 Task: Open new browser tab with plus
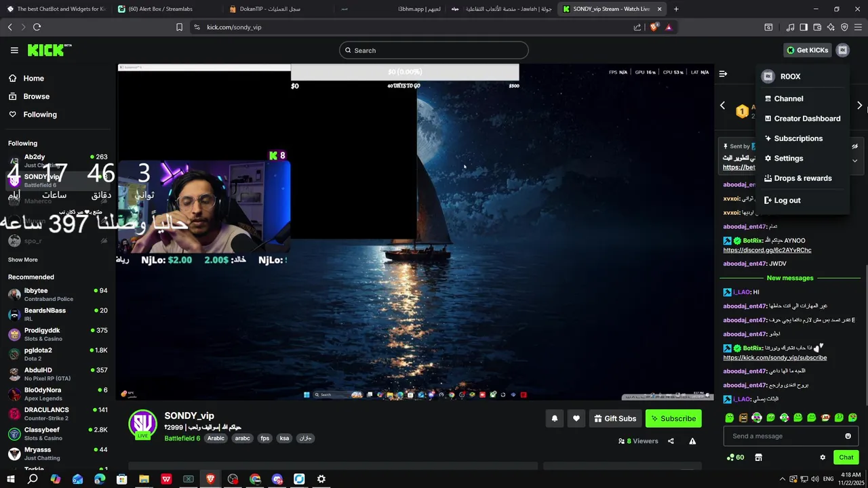pos(676,9)
